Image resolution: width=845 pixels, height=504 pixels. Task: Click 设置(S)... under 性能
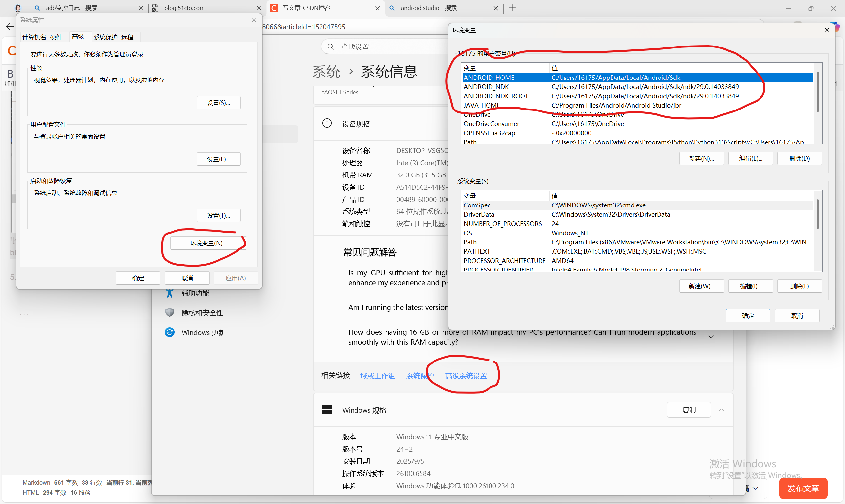(x=219, y=103)
